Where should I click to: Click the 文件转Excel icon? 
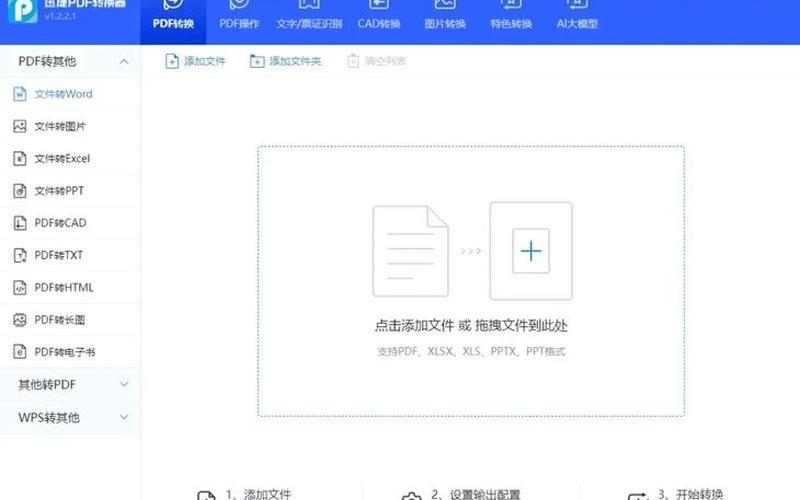click(20, 159)
